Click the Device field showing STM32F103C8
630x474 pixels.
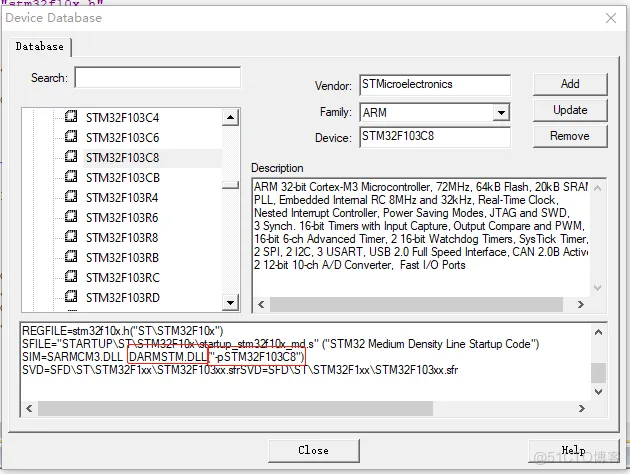click(x=435, y=137)
